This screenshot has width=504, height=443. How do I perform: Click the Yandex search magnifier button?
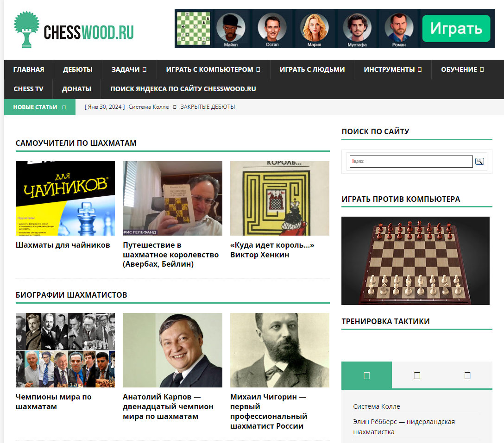pyautogui.click(x=479, y=161)
